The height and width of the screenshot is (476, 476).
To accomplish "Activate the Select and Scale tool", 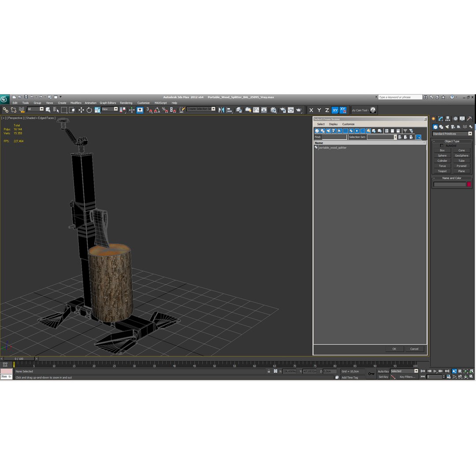I will 97,110.
